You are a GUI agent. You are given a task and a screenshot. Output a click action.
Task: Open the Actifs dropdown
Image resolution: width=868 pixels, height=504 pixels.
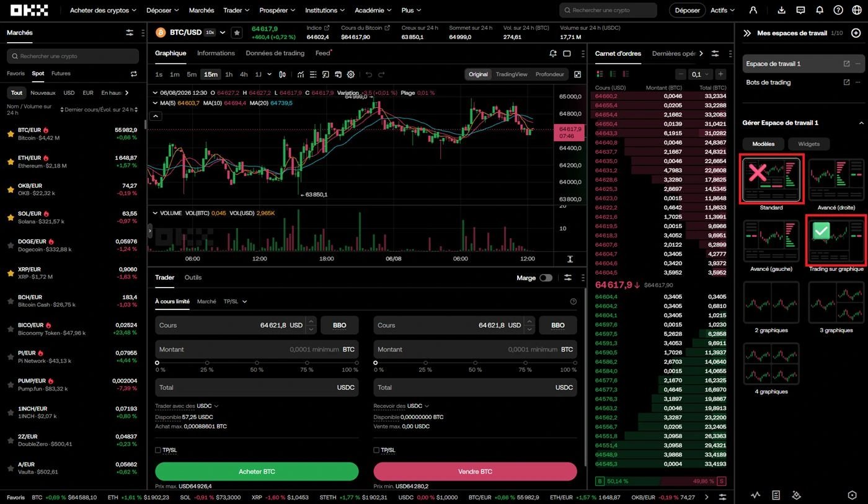(722, 10)
